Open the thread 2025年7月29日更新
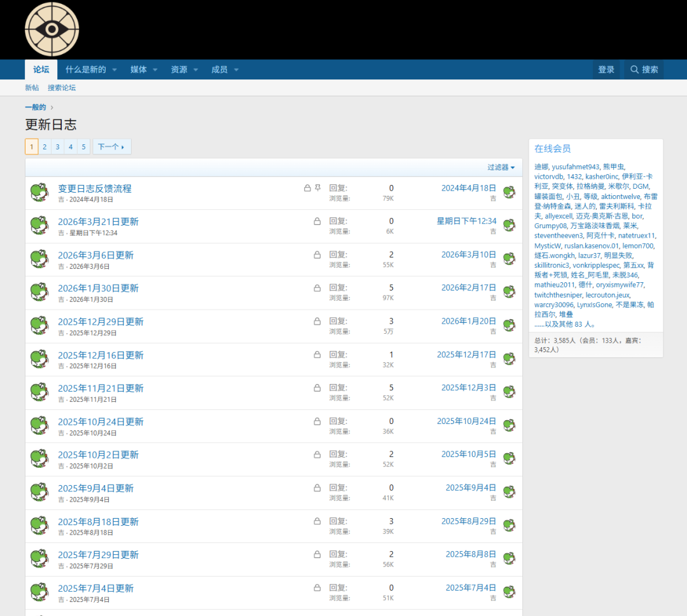 [x=98, y=555]
